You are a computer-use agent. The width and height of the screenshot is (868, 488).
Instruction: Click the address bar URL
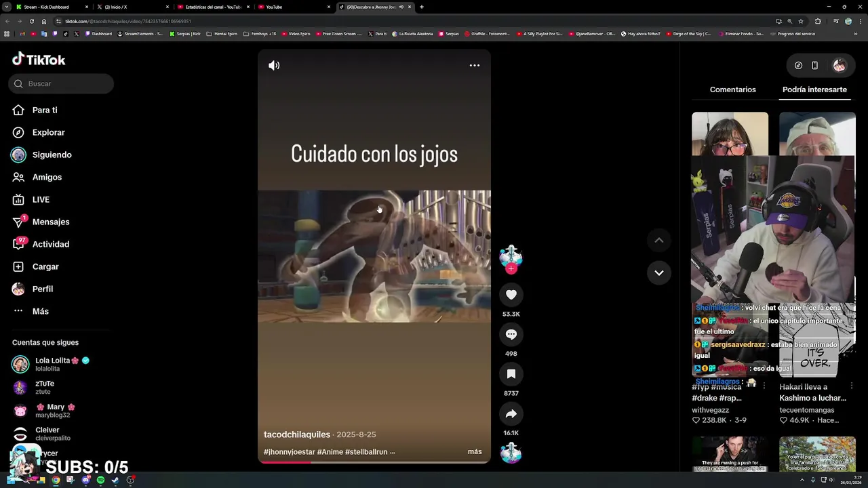coord(127,21)
